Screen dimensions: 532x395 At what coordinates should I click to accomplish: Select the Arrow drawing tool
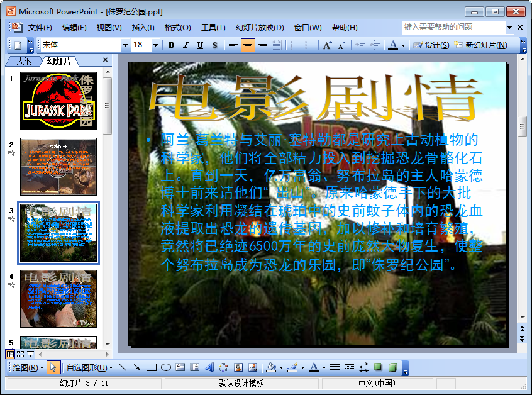click(x=136, y=367)
